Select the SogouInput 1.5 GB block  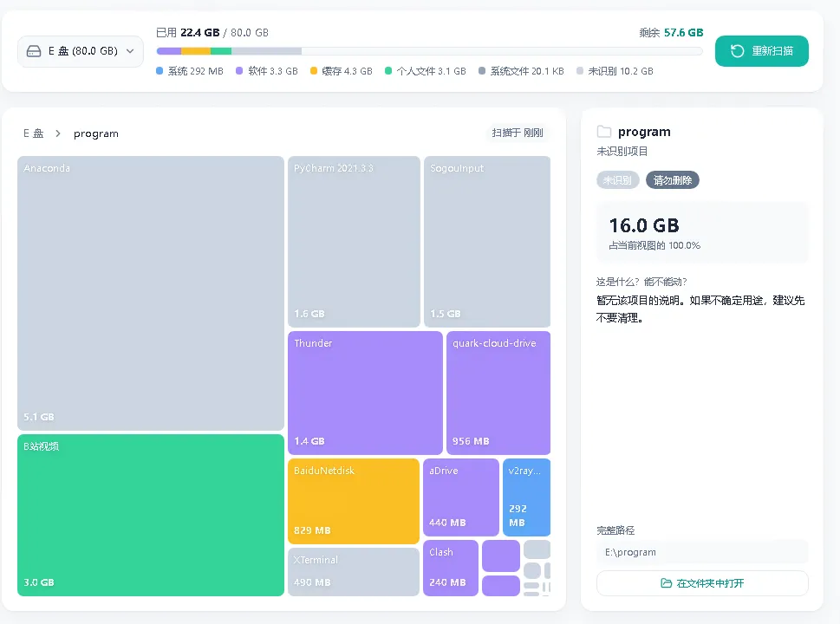pos(487,242)
